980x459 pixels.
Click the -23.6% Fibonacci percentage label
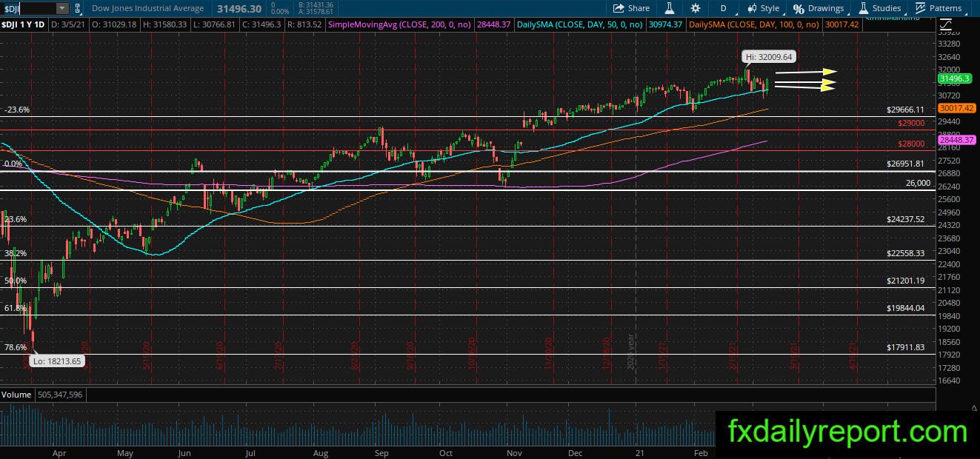(17, 110)
